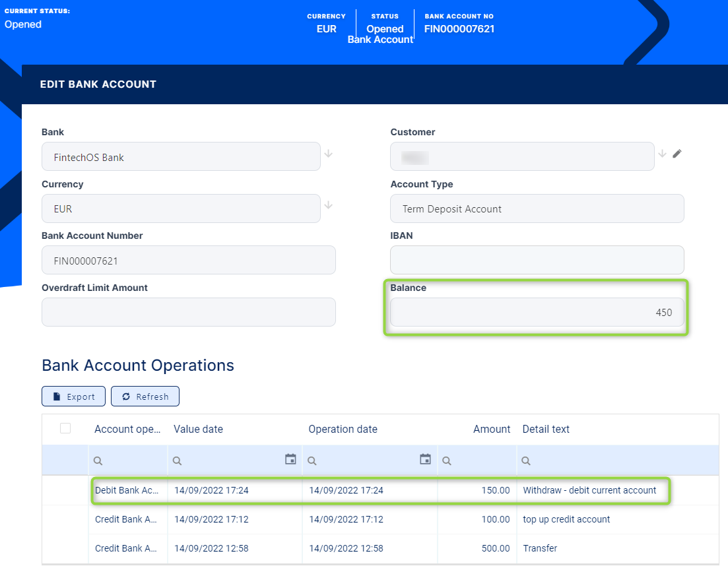Sort by Amount column header

coord(491,429)
